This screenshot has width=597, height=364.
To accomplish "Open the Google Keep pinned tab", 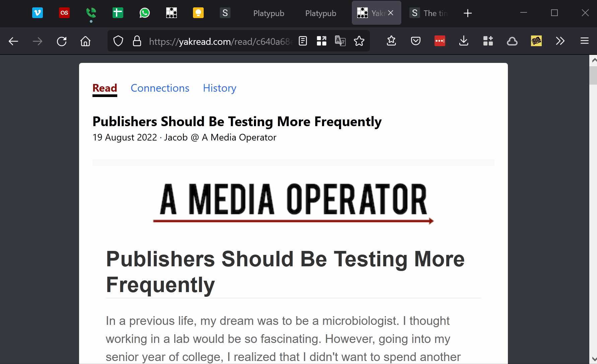I will 198,13.
